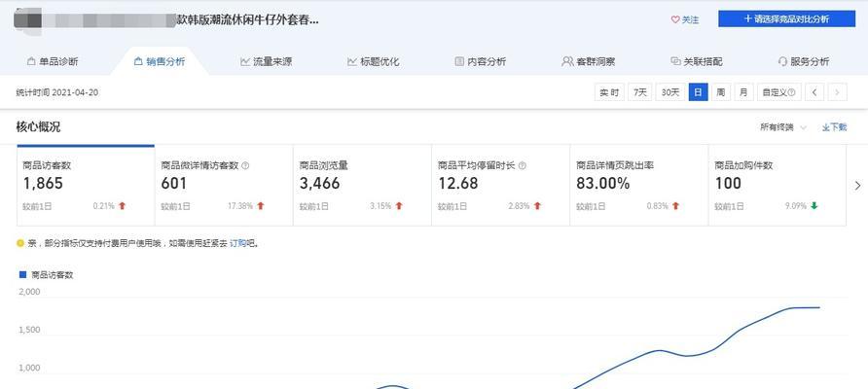
Task: Select the 商品平均停留时长 metric card
Action: 501,186
